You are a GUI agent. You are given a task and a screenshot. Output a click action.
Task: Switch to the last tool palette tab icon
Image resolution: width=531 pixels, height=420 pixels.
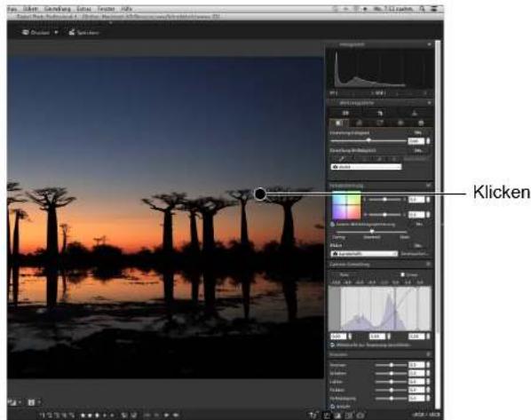point(421,123)
